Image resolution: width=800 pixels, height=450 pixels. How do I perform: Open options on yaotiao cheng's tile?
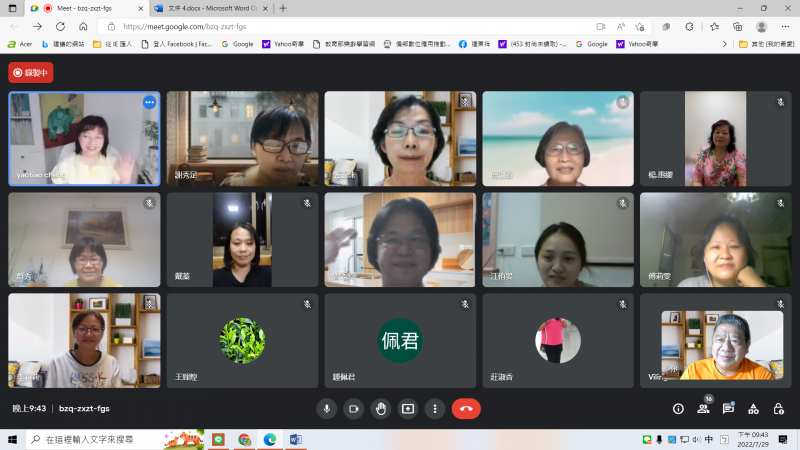tap(149, 103)
